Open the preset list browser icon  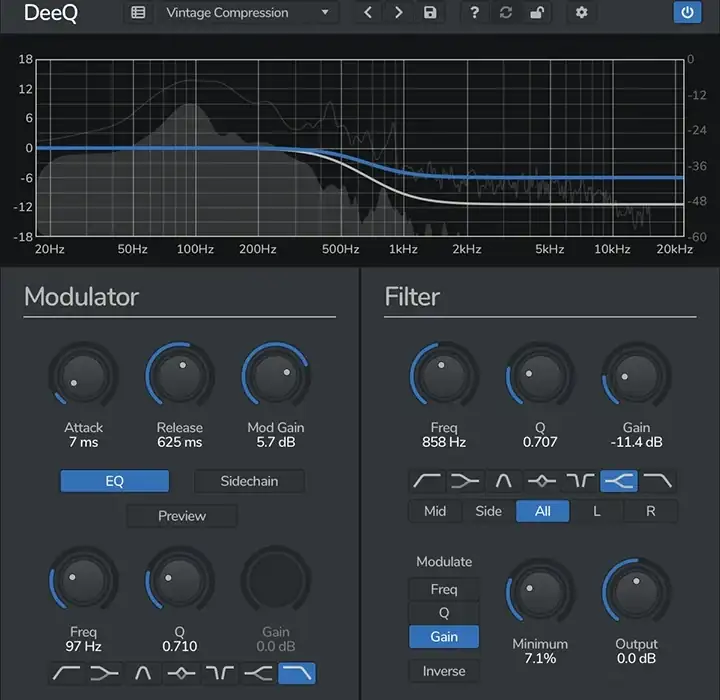point(138,12)
